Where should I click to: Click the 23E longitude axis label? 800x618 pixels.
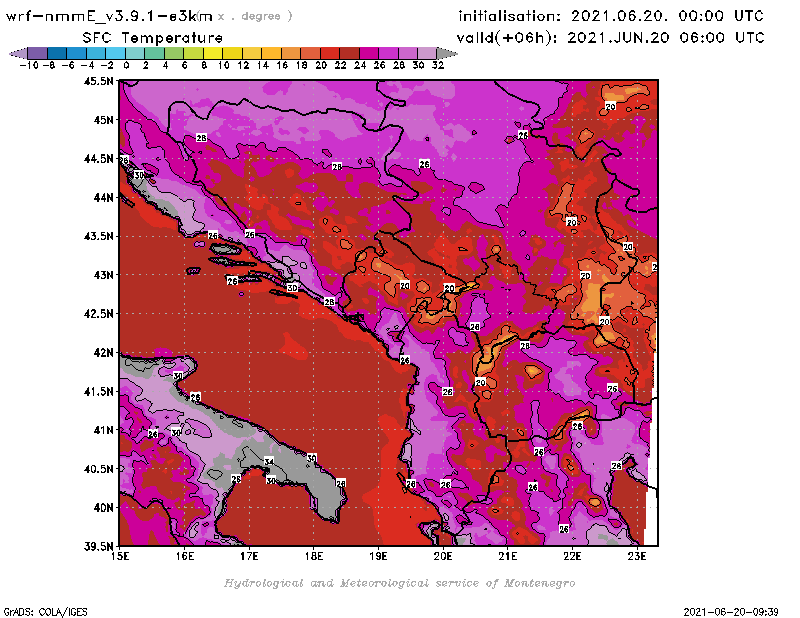(x=637, y=556)
